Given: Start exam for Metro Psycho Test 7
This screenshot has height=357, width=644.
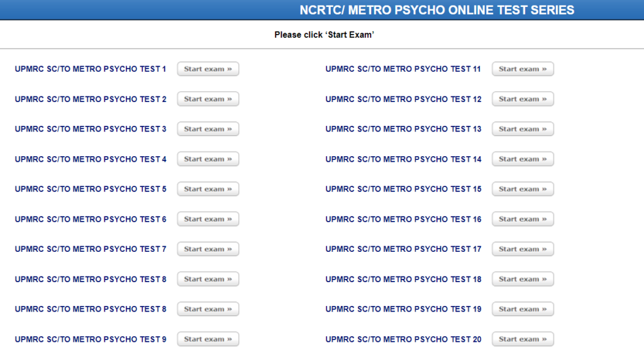Looking at the screenshot, I should click(x=208, y=249).
